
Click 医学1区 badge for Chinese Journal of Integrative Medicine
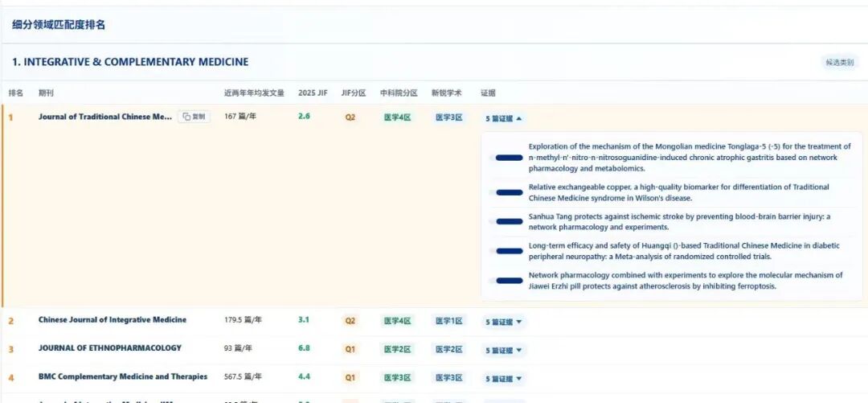(449, 321)
